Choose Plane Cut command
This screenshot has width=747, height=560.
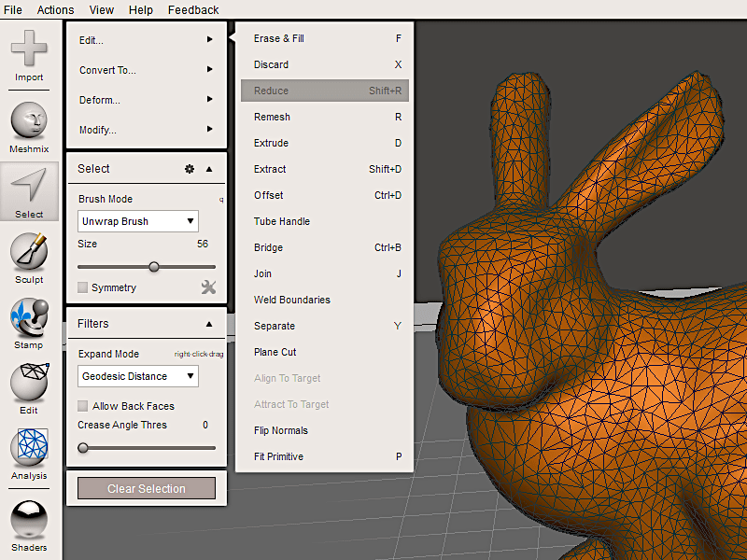point(325,352)
